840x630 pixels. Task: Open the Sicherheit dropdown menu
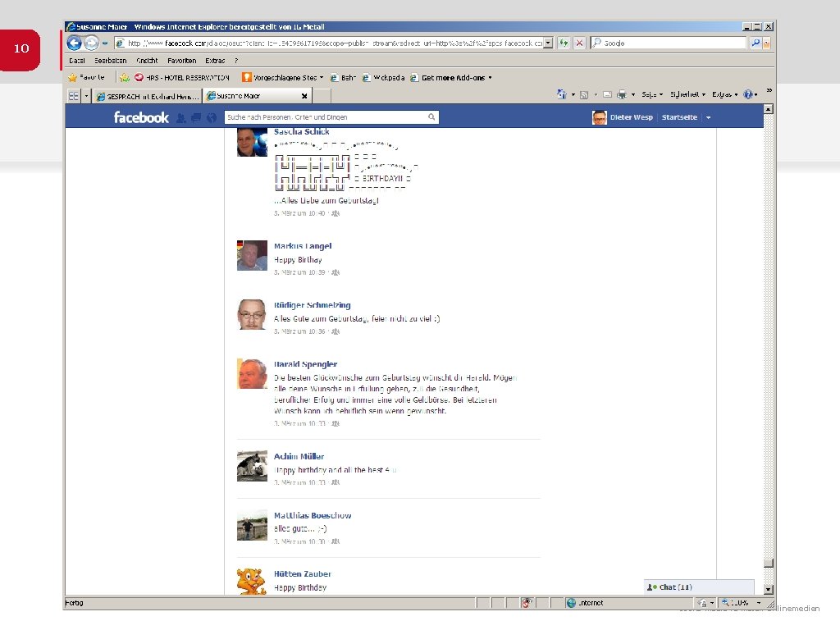(687, 94)
